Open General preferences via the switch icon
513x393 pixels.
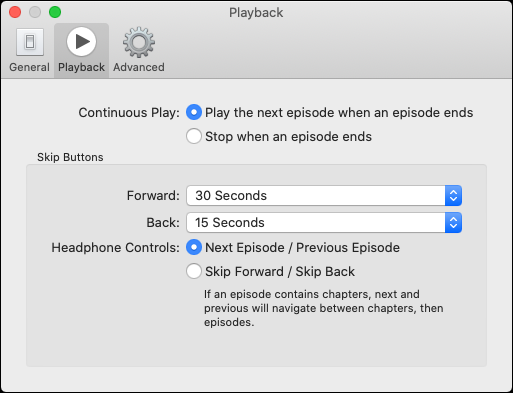click(x=30, y=42)
